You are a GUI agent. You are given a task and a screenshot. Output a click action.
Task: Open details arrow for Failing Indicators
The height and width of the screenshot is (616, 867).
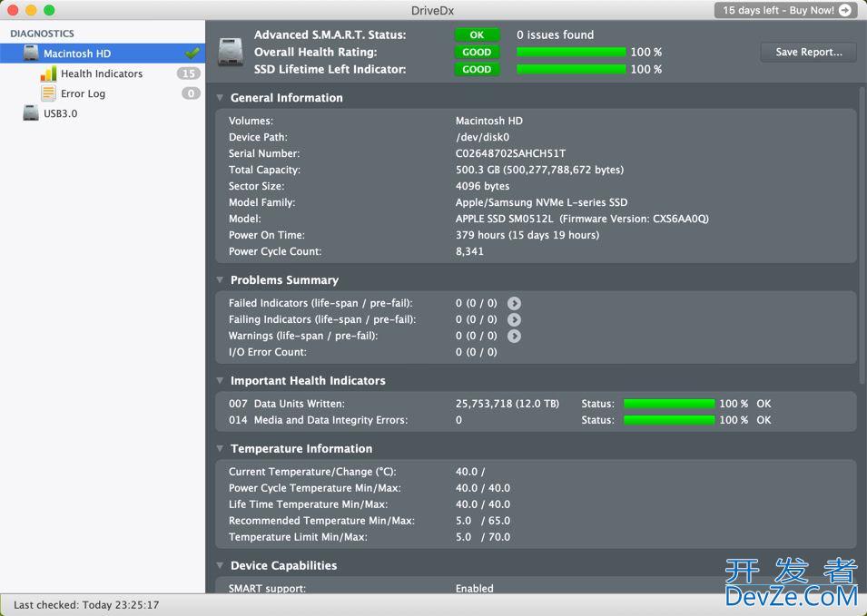click(514, 319)
